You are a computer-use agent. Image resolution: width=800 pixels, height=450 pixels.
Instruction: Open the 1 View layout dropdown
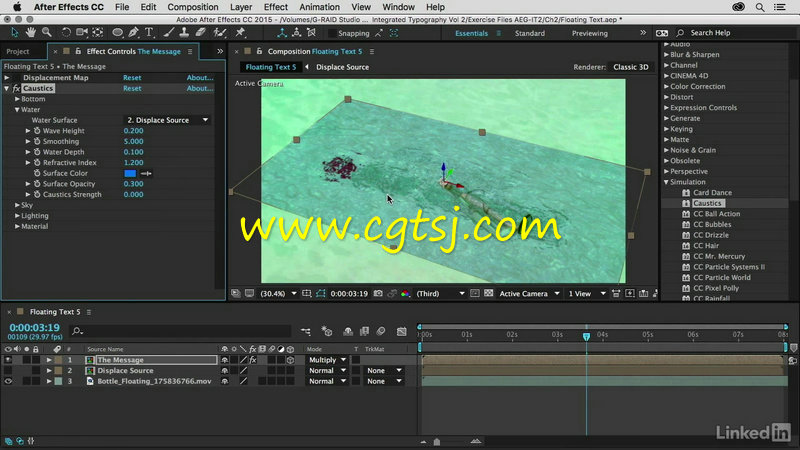587,293
